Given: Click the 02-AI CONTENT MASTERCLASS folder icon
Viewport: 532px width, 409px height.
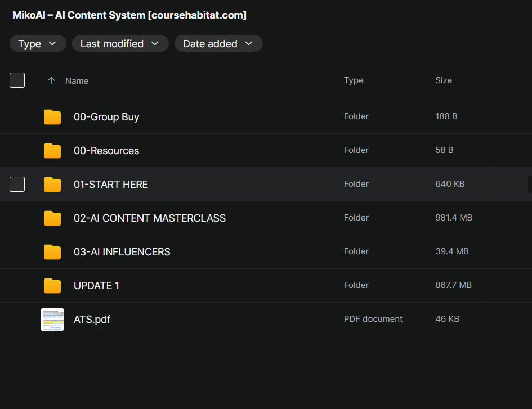Looking at the screenshot, I should click(x=52, y=218).
